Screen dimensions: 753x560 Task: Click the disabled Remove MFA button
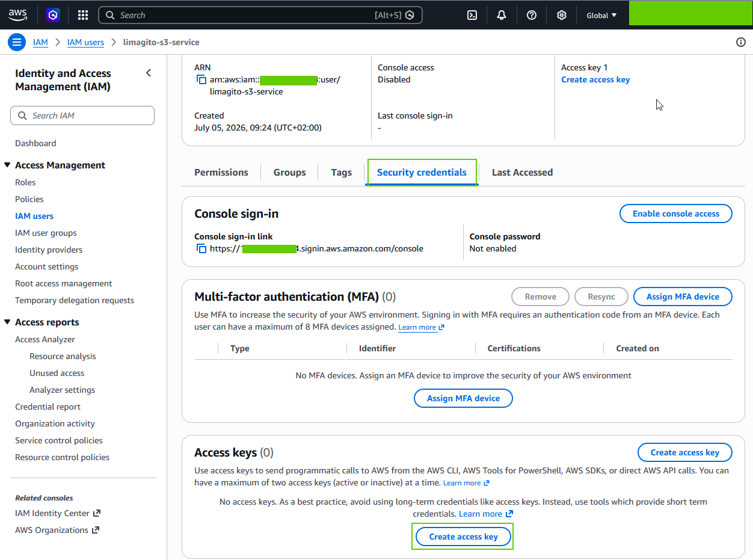[x=540, y=297]
